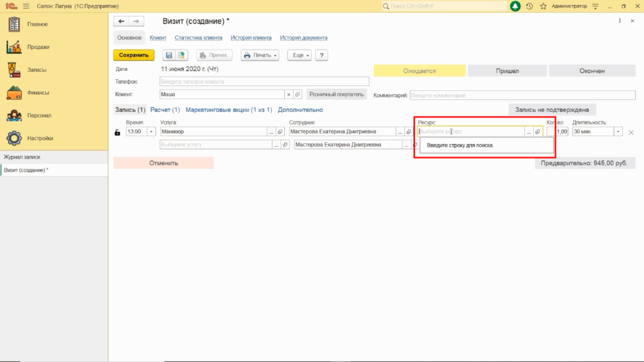Click the lock icon on the 13:00 row

point(118,132)
